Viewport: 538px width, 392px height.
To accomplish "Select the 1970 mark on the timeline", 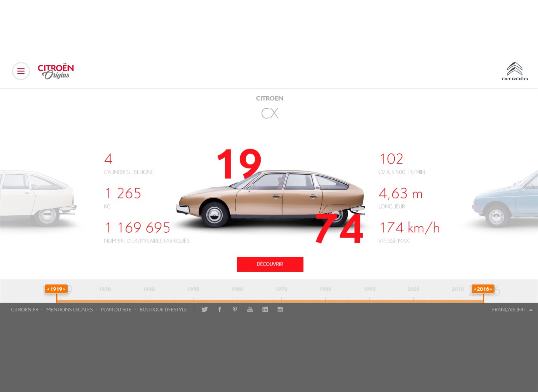I will tap(281, 289).
